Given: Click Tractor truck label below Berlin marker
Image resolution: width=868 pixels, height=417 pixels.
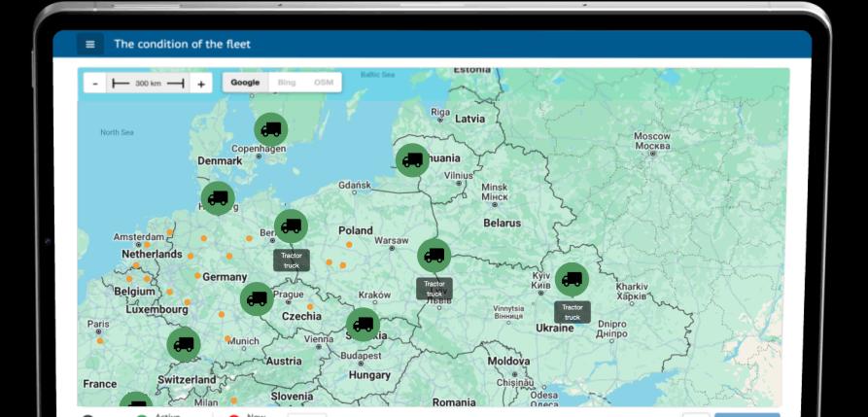Looking at the screenshot, I should [292, 261].
